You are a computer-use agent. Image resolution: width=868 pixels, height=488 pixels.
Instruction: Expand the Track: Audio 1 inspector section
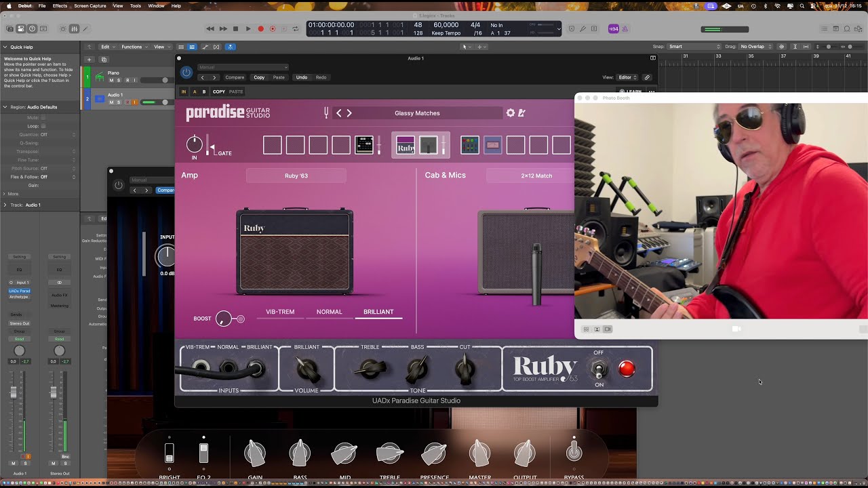click(x=5, y=205)
